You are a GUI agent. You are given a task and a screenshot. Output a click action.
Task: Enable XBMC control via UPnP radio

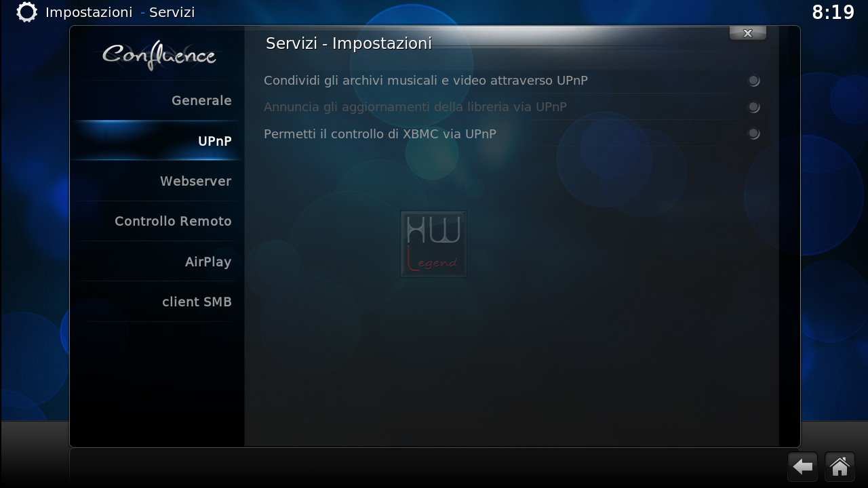coord(753,134)
